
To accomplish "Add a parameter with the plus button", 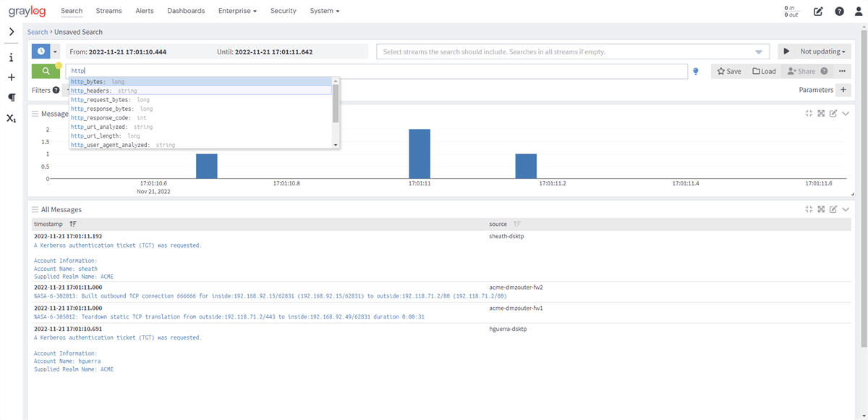I will point(843,90).
